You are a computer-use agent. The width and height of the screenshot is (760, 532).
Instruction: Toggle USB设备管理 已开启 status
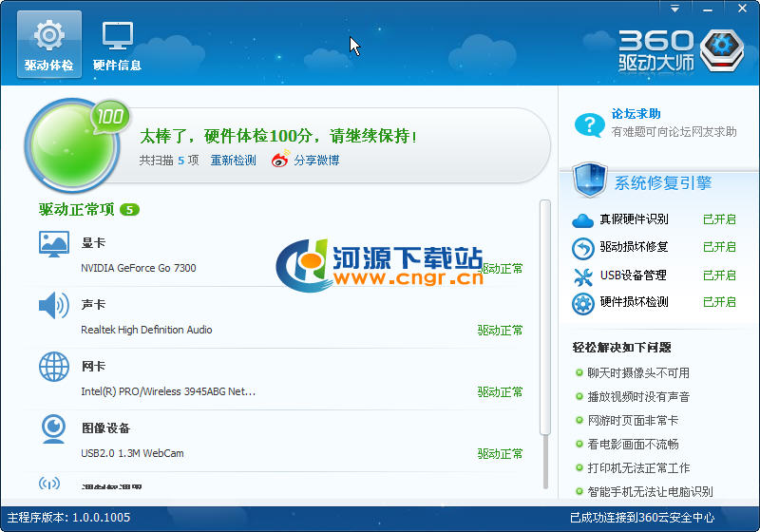pos(719,275)
